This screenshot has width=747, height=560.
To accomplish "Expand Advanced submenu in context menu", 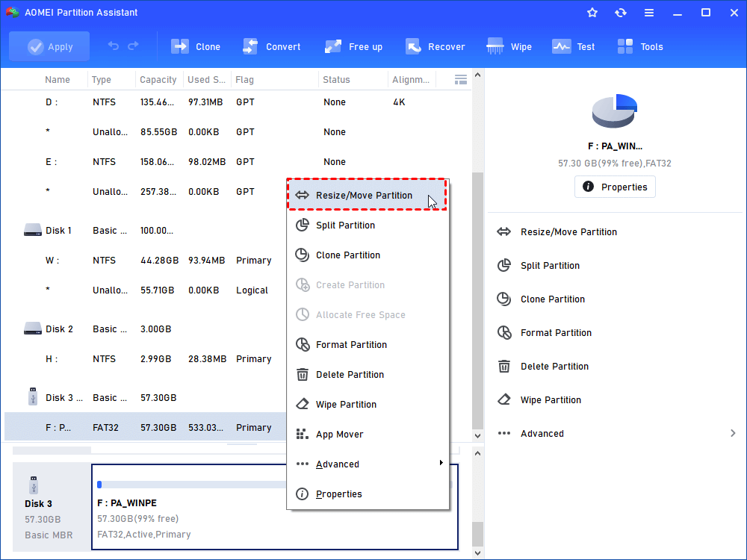I will [368, 464].
